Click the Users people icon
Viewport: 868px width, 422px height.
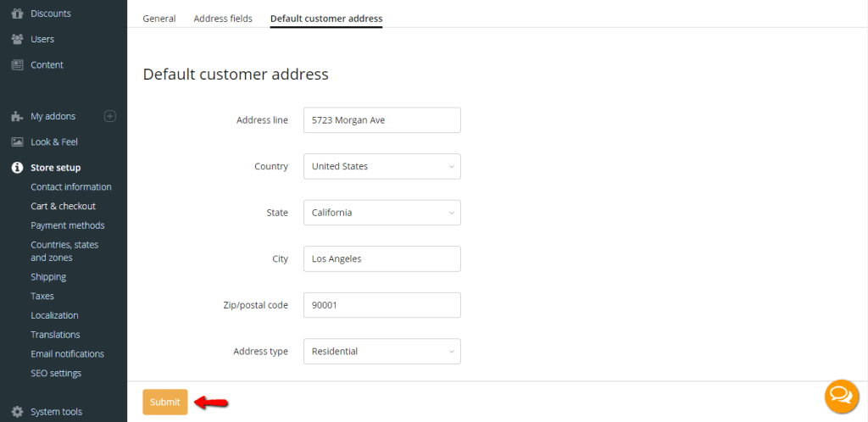coord(17,39)
